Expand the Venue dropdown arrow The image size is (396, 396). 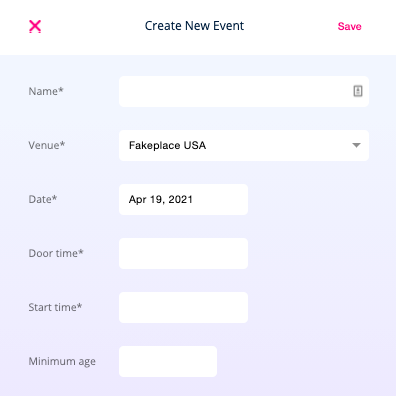356,145
